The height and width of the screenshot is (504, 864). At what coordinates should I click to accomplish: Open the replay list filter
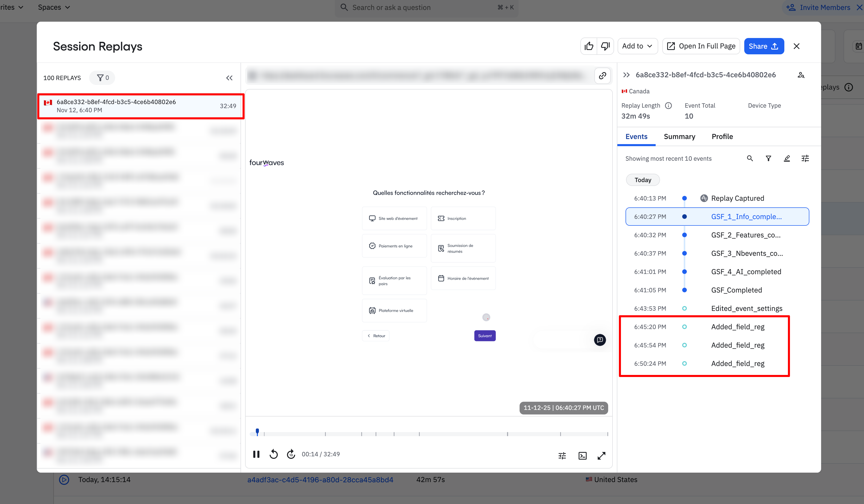click(103, 78)
